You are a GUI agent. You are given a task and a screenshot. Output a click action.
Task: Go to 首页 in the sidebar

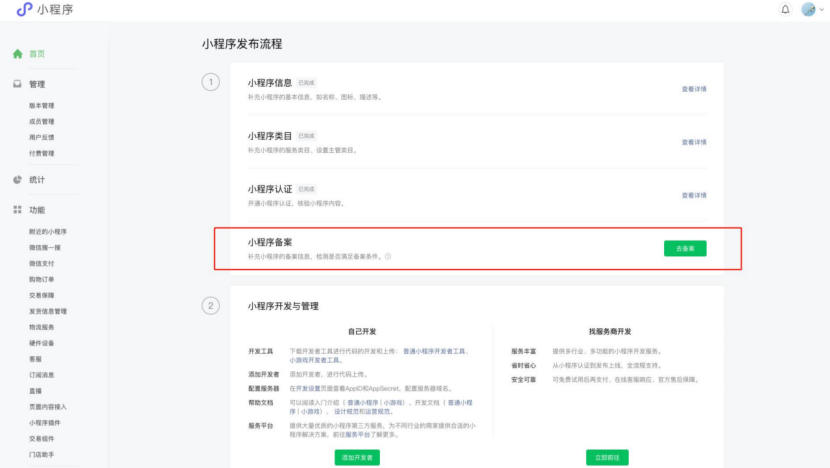[x=37, y=54]
